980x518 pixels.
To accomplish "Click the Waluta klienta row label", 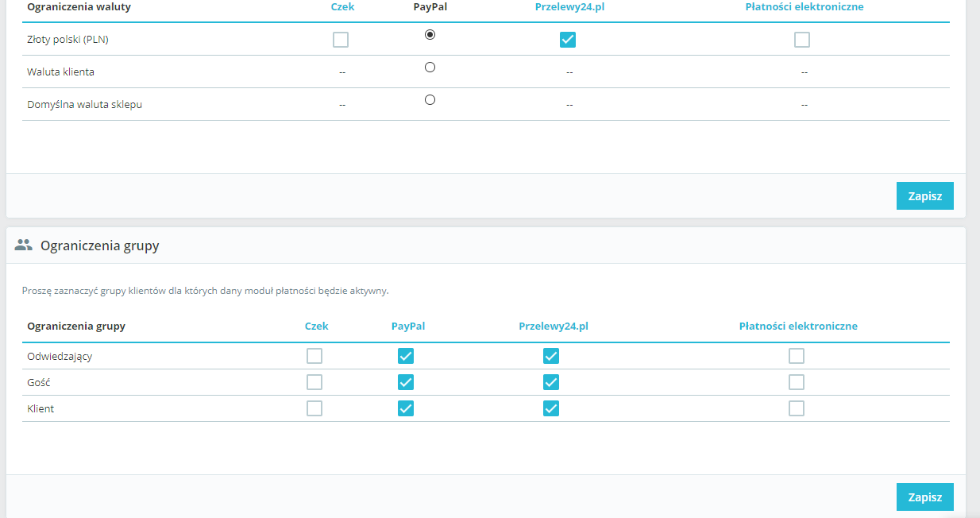I will [60, 72].
